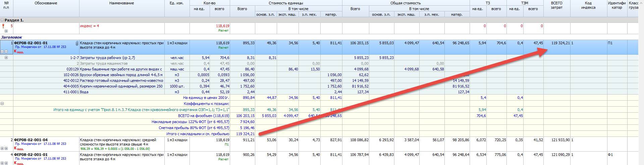Screen dimensions: 644x165
Task: Expand resource 1-2-7 Затраты труда рабочих
Action: coord(6,58)
